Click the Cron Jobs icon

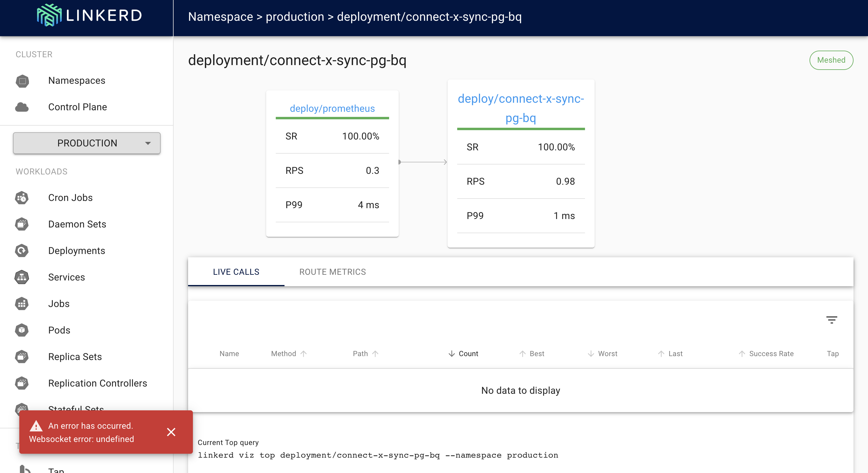(x=22, y=198)
